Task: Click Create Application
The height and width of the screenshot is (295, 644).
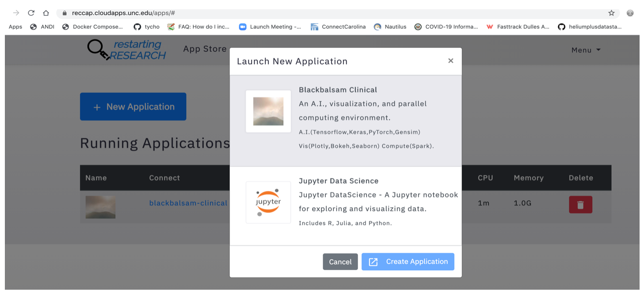Action: tap(408, 261)
